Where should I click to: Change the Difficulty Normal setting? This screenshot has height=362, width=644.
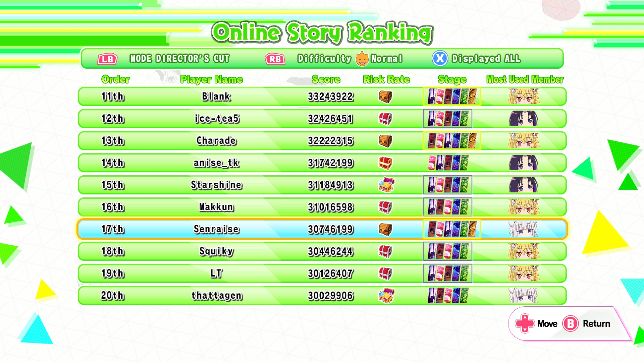point(350,59)
